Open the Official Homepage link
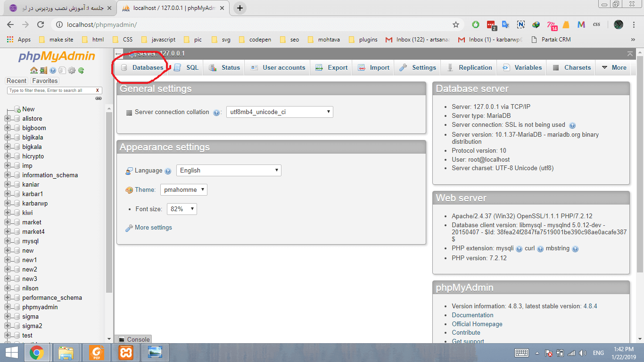This screenshot has height=362, width=644. [x=477, y=324]
